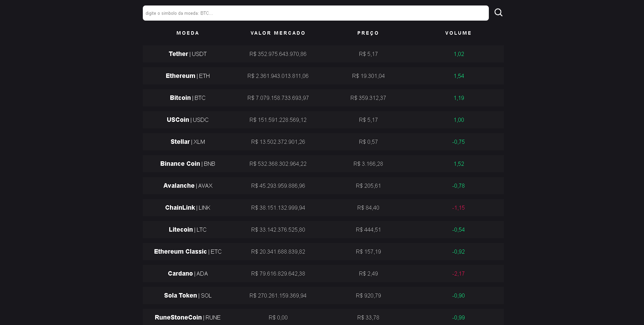Click Avalanche price R$ 205,61
The image size is (644, 325).
[368, 186]
